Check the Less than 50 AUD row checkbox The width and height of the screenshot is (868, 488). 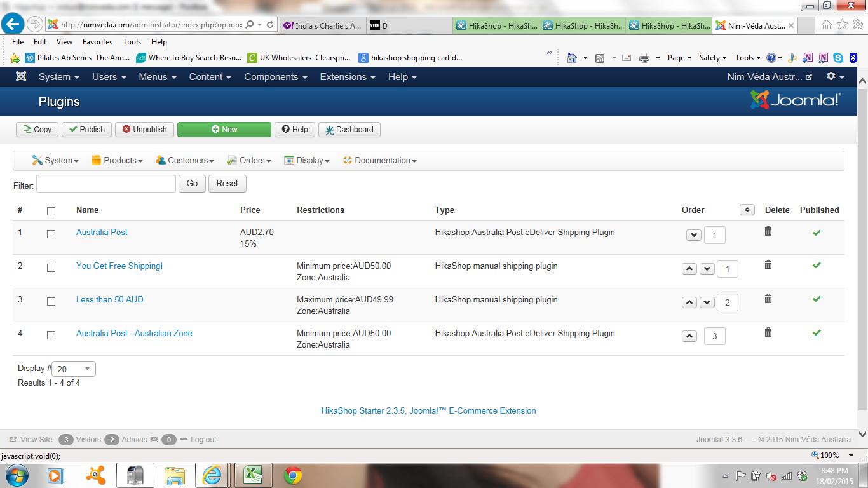coord(51,301)
